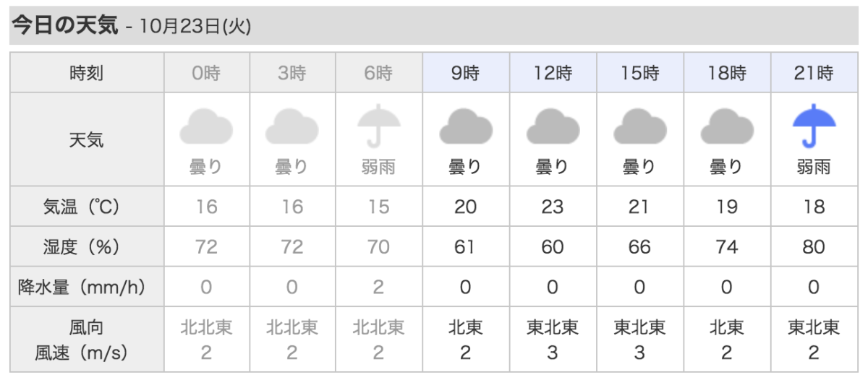The height and width of the screenshot is (380, 868).
Task: Click the 気温（℃） row label
Action: [x=87, y=207]
